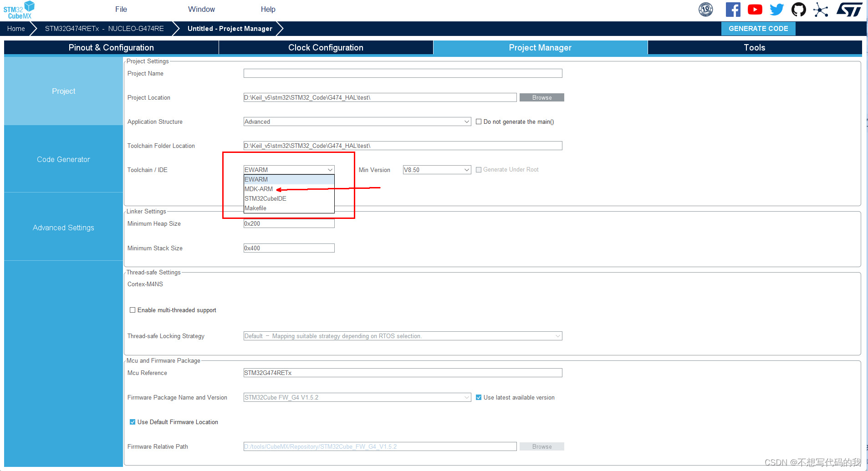Open the Application Structure dropdown
Viewport: 868px width, 471px height.
[x=357, y=122]
